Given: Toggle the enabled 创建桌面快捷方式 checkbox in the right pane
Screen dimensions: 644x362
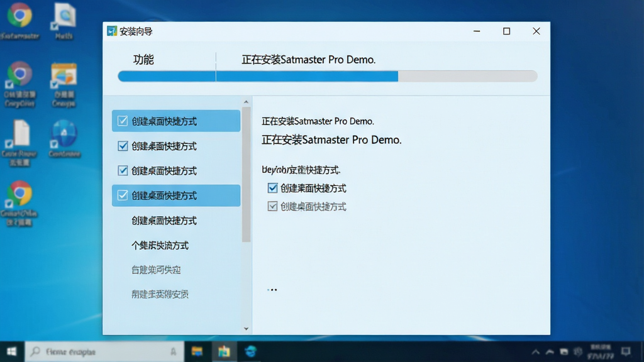Looking at the screenshot, I should tap(272, 189).
